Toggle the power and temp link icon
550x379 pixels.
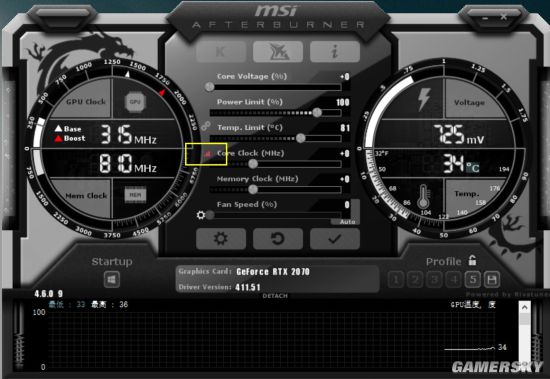[206, 125]
